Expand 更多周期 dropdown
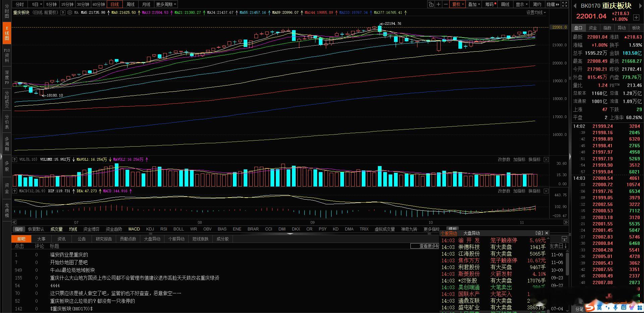Screen dimensions: 644x313 166,4
